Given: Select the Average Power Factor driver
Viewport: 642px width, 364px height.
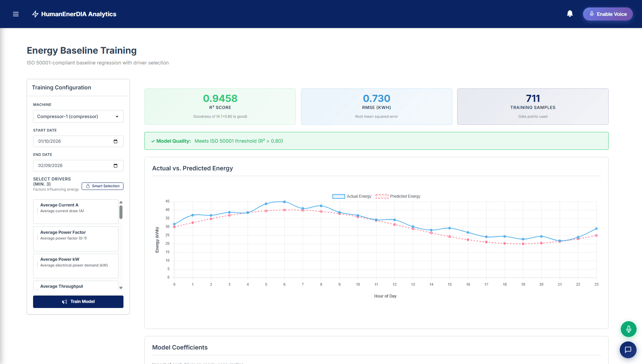Looking at the screenshot, I should pos(75,239).
